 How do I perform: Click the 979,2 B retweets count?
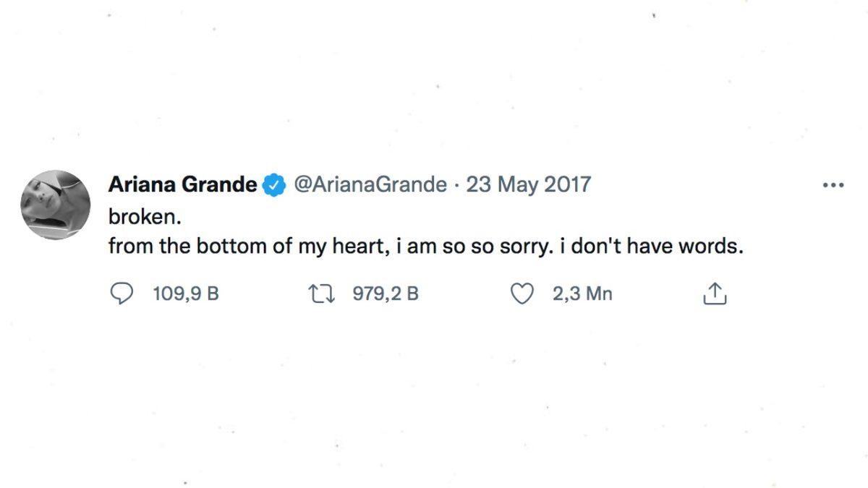click(x=386, y=294)
